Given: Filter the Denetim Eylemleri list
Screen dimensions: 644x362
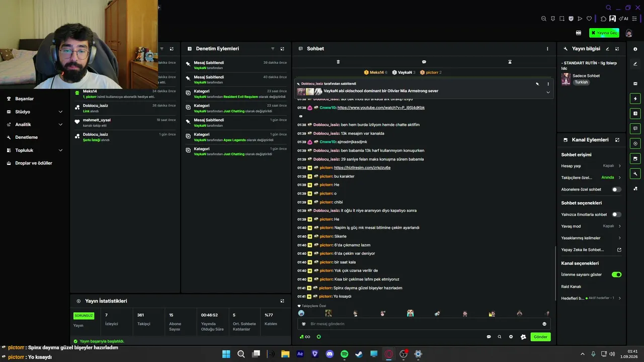Looking at the screenshot, I should [273, 49].
